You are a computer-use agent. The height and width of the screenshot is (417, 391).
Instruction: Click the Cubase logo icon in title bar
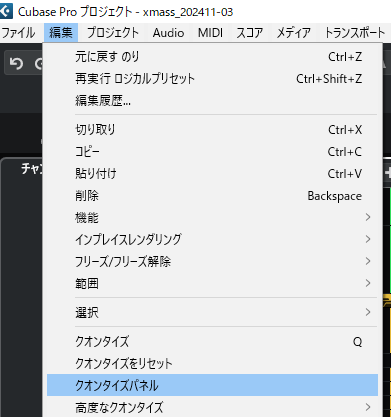click(x=6, y=11)
